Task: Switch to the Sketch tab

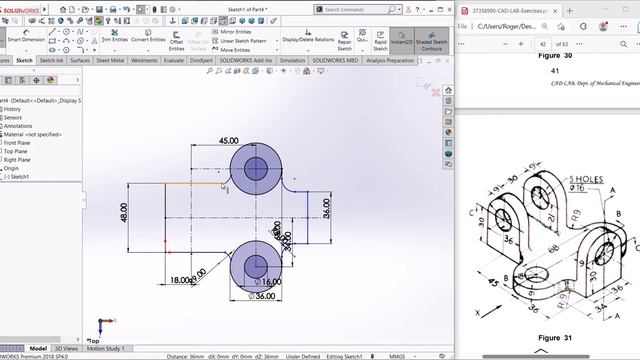Action: pos(24,60)
